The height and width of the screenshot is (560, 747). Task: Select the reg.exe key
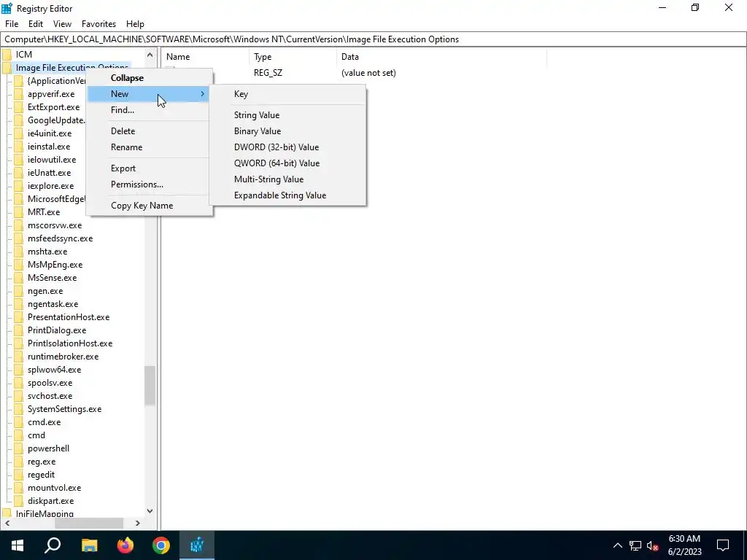[42, 462]
